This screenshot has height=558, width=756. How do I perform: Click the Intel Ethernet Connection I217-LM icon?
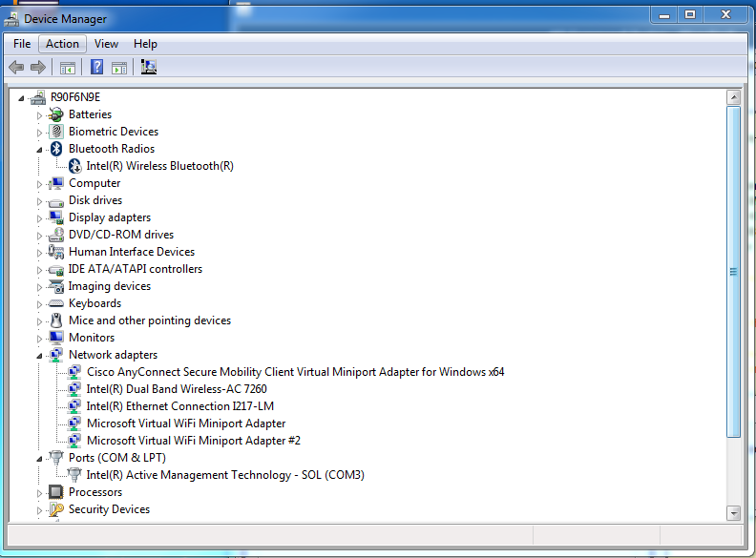74,406
